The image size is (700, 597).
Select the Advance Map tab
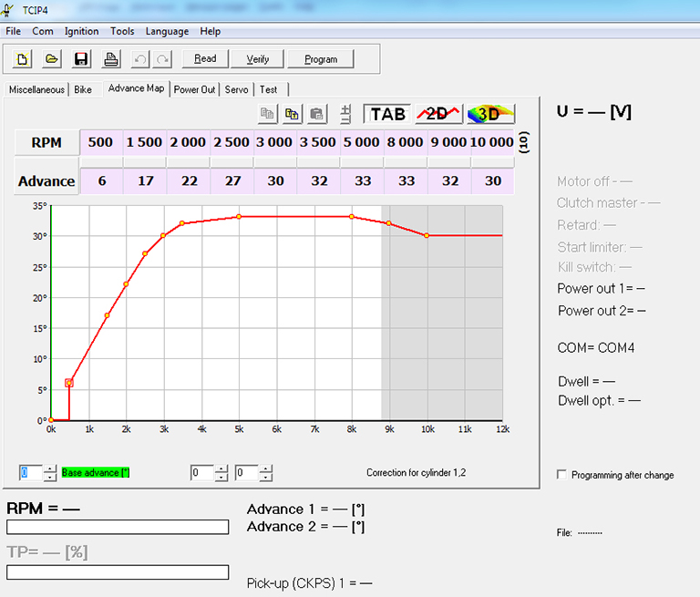[136, 88]
